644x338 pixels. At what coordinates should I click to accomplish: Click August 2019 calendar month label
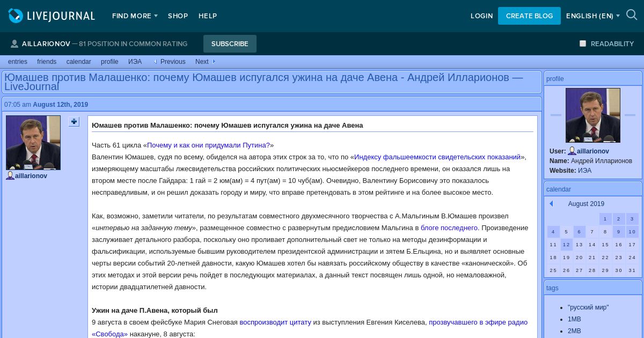click(586, 204)
